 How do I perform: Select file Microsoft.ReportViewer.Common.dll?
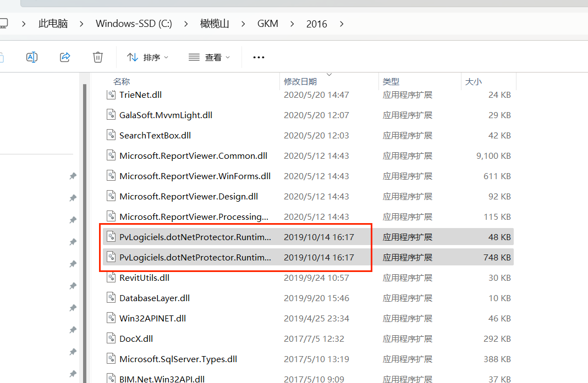click(x=308, y=156)
